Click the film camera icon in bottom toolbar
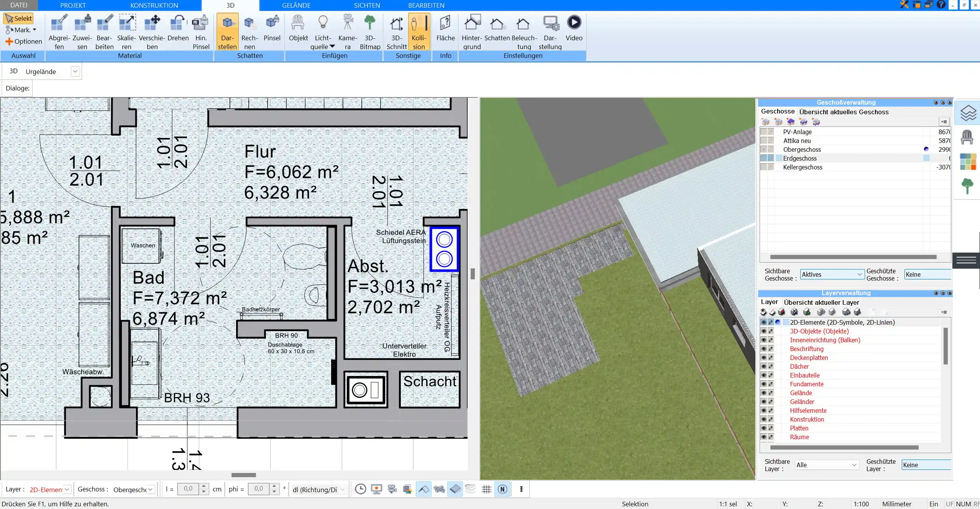 pos(392,489)
